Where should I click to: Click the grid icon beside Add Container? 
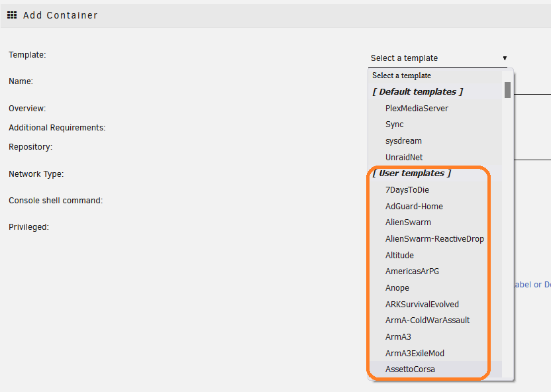pyautogui.click(x=12, y=15)
